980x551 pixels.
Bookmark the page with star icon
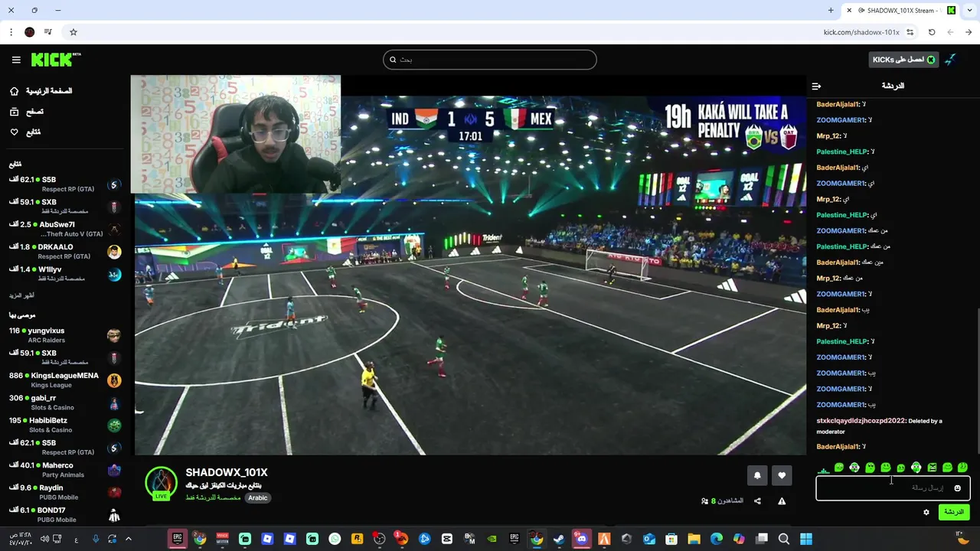(73, 32)
